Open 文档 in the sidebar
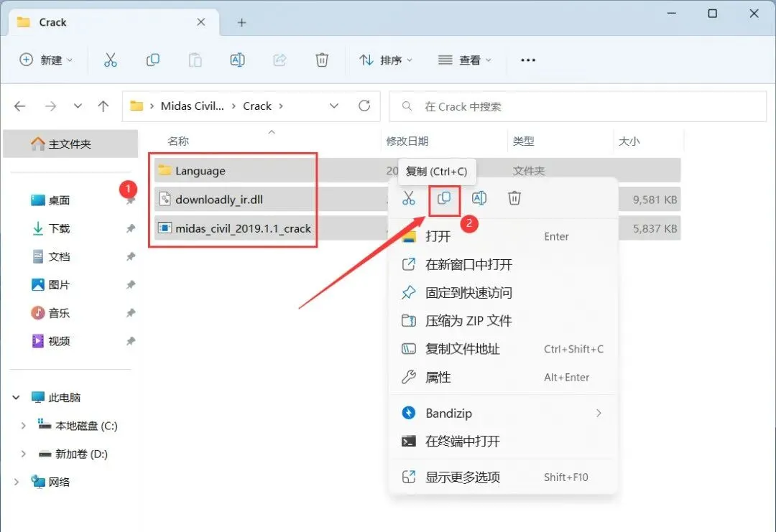The width and height of the screenshot is (776, 532). click(59, 256)
